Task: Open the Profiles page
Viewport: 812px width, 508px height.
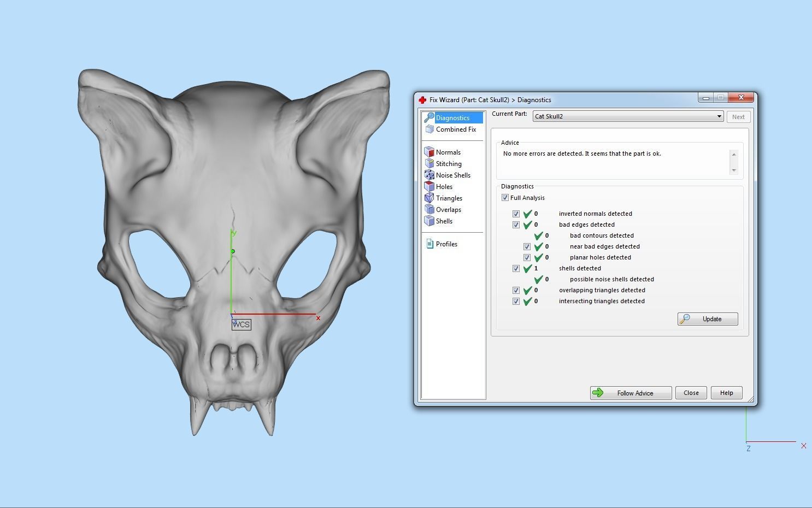Action: [446, 244]
